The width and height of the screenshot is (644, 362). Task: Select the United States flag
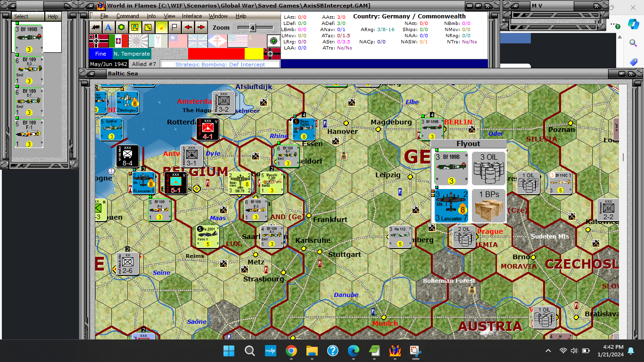click(x=238, y=41)
